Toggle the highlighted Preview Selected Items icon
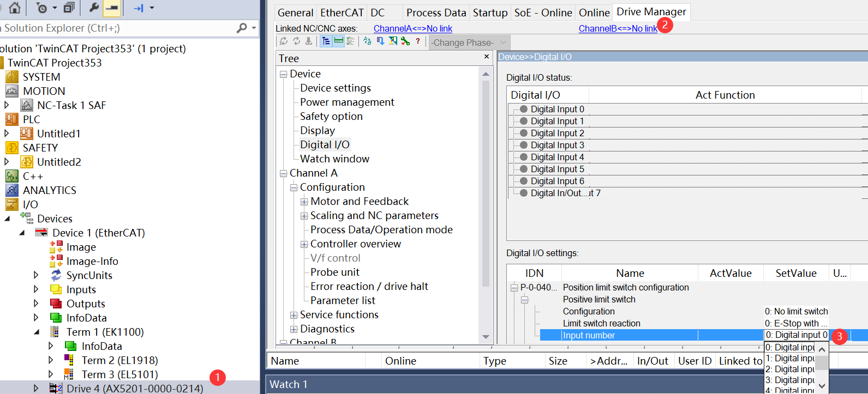This screenshot has height=394, width=868. [x=111, y=8]
